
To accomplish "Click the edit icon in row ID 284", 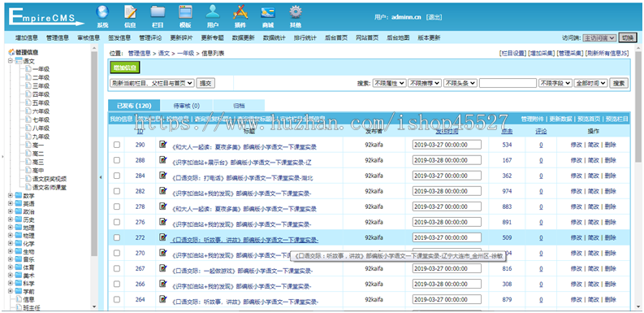I will pos(163,176).
